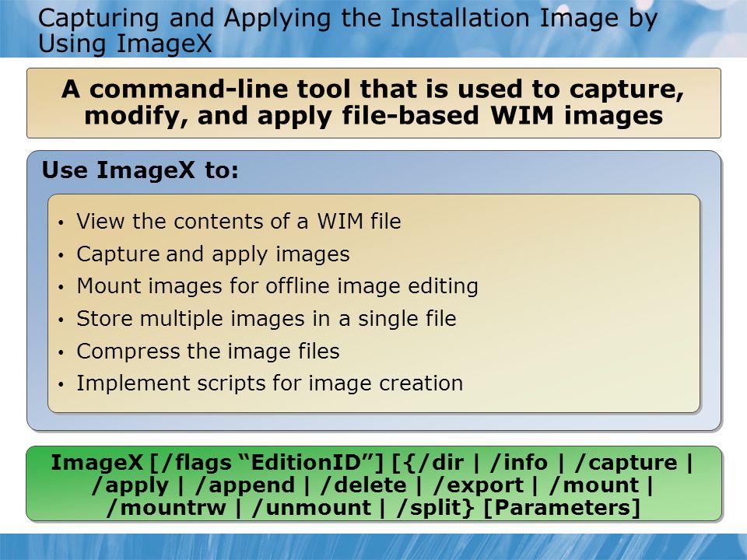Click the '/delete' option in syntax box
The image size is (747, 560).
(x=363, y=485)
